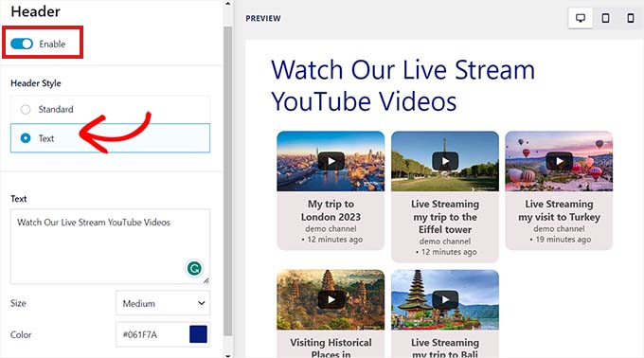This screenshot has width=644, height=358.
Task: Play the Eiffel tower live stream video
Action: pyautogui.click(x=445, y=161)
